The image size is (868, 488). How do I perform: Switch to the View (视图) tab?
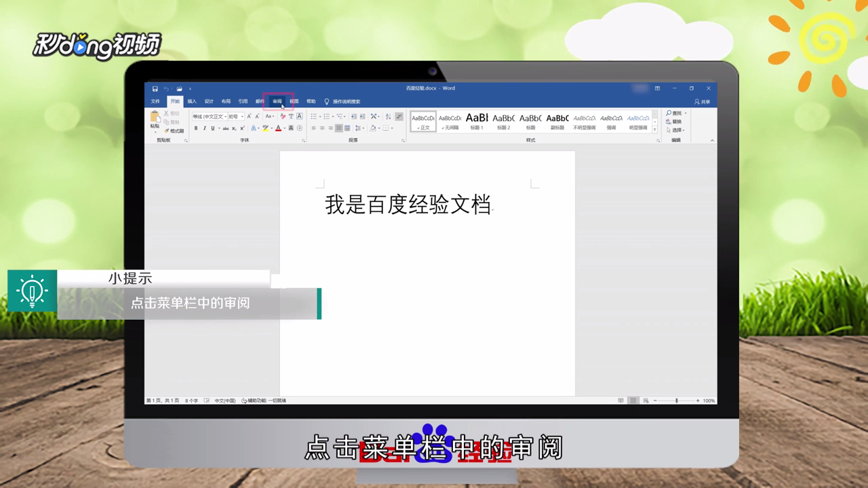(x=294, y=102)
